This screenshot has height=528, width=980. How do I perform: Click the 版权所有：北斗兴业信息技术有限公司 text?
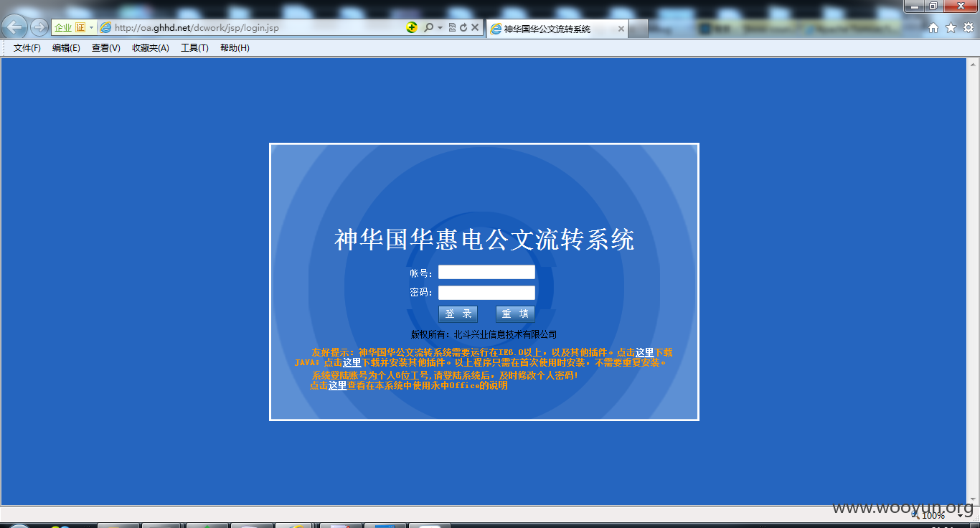click(x=484, y=334)
